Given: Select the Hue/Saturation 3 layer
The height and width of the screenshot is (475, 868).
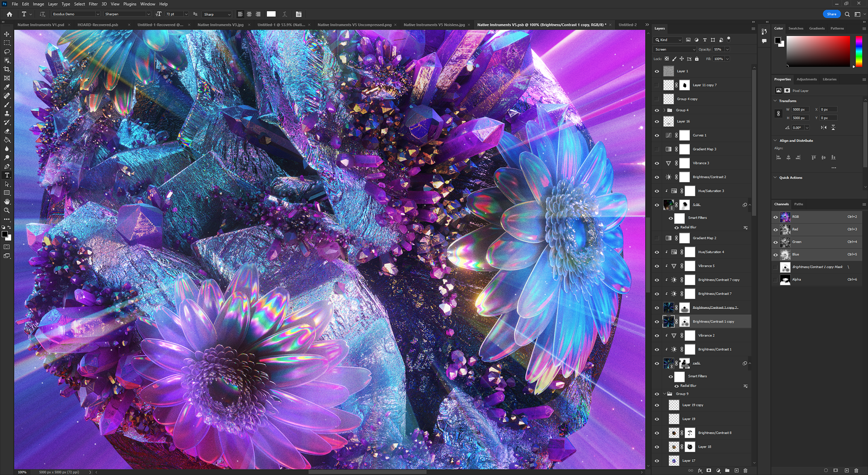Looking at the screenshot, I should click(711, 191).
